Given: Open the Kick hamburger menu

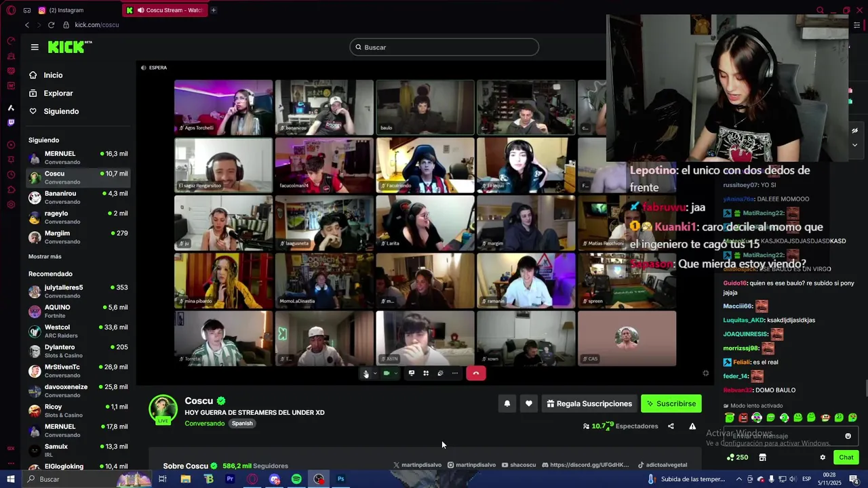Looking at the screenshot, I should coord(35,47).
